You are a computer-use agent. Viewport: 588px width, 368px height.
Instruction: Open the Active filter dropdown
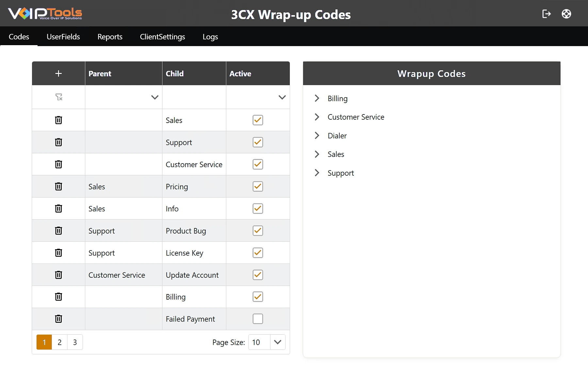point(282,97)
